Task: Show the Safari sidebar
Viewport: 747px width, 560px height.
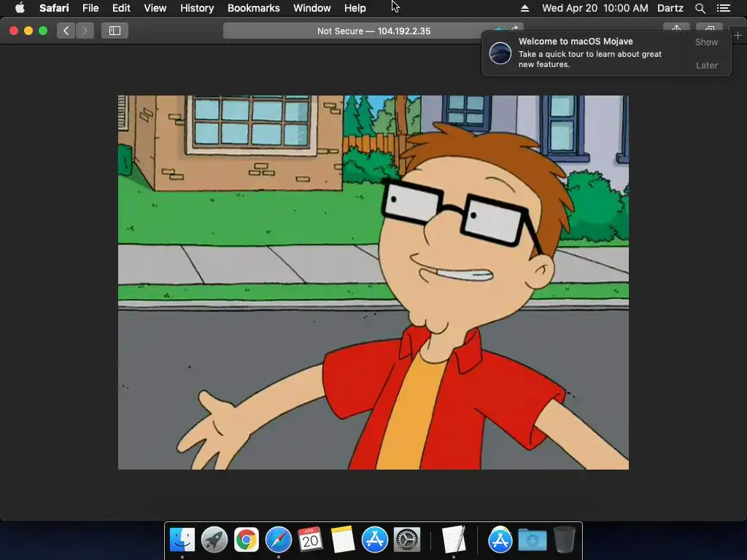Action: pos(115,31)
